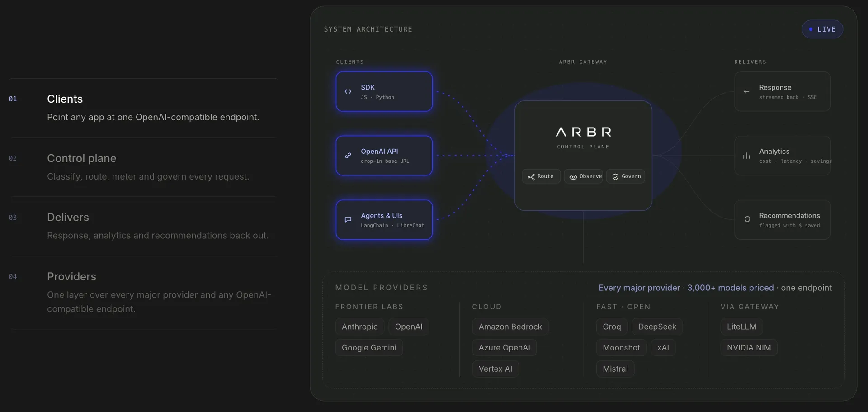Open the Analytics delivers card
Viewport: 868px width, 412px height.
click(x=783, y=156)
